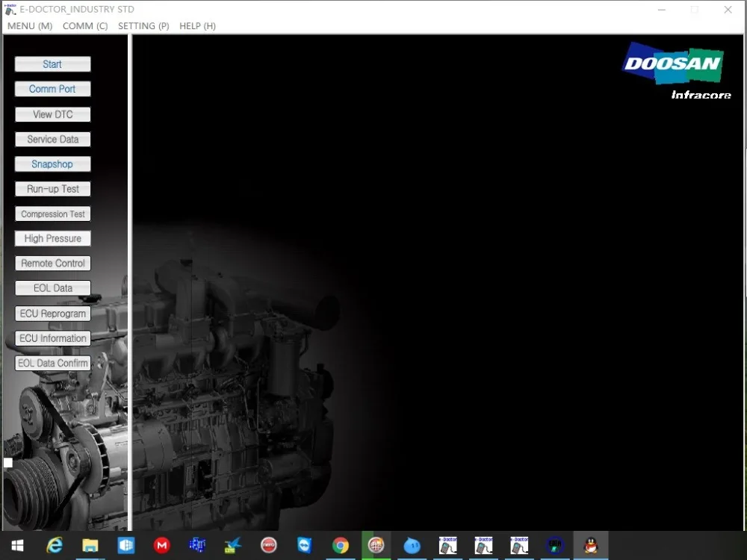Open the Service Data panel
Viewport: 747px width, 560px height.
(52, 139)
